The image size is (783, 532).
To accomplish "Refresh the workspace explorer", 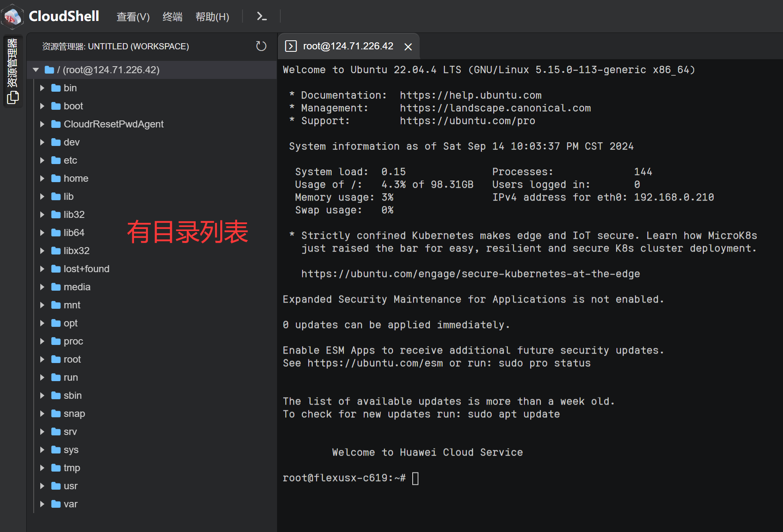I will (261, 46).
